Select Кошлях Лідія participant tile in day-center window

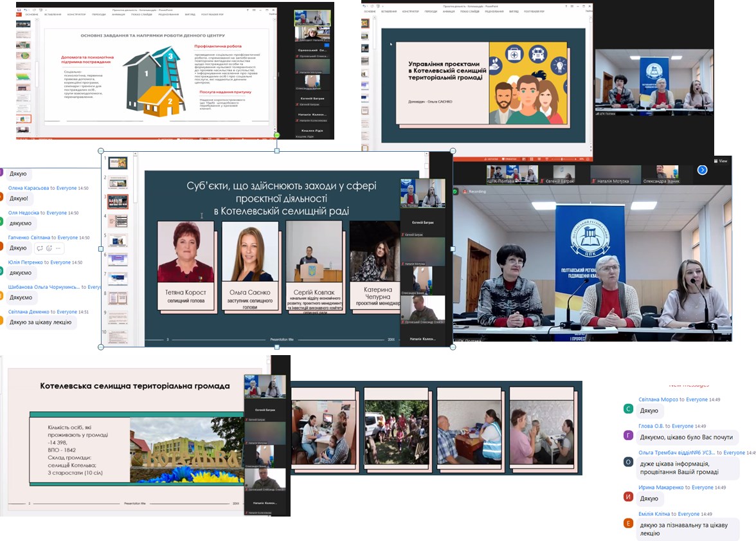click(x=312, y=131)
